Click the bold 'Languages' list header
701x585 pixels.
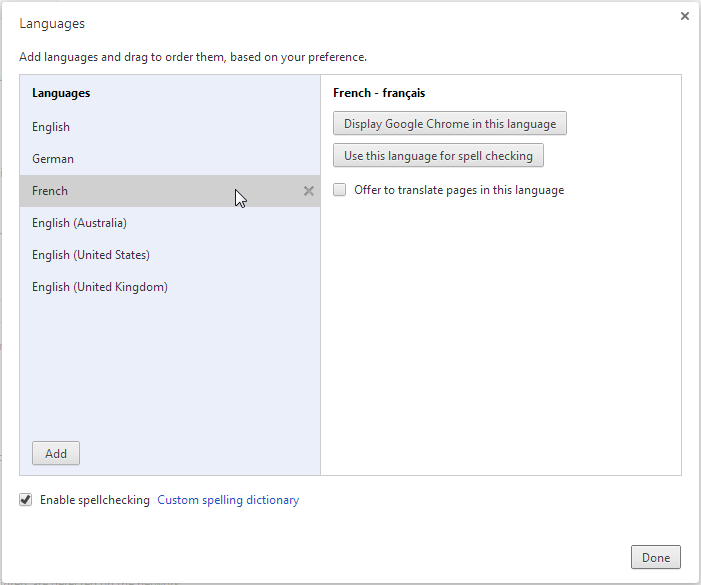click(61, 93)
